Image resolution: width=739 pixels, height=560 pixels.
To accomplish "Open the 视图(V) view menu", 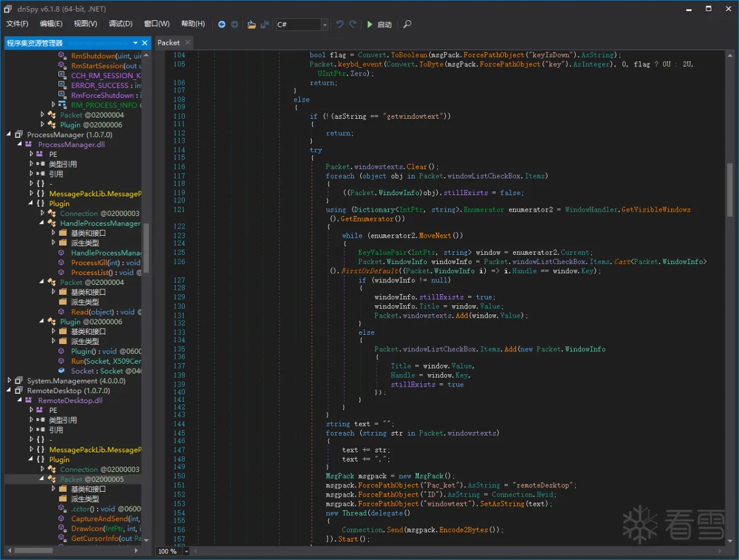I will (85, 24).
